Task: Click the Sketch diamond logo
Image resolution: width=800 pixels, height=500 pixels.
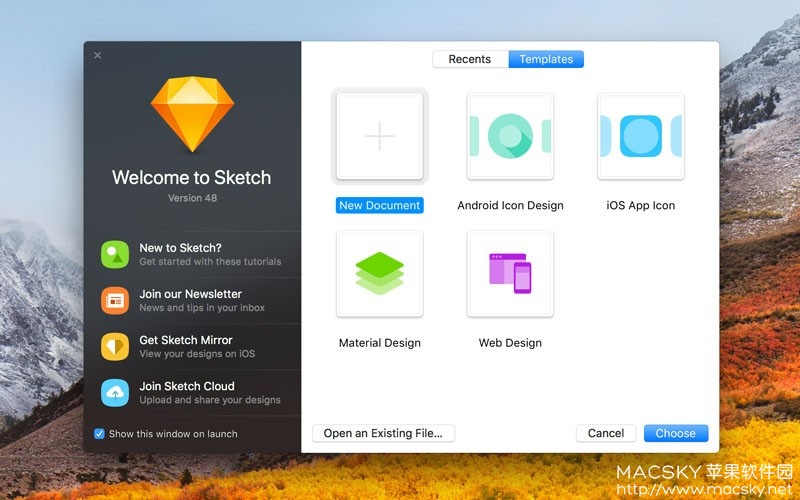Action: point(192,114)
